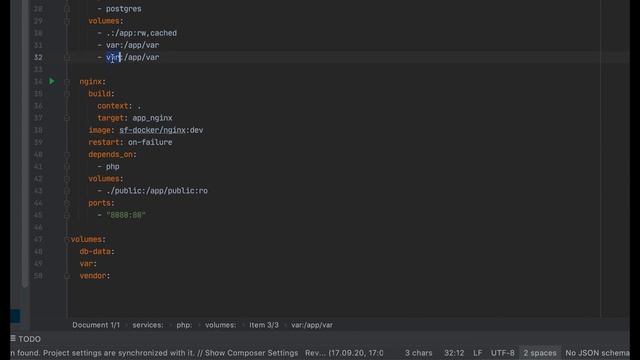Toggle fold marker at end on line 50
The image size is (640, 360).
67,276
